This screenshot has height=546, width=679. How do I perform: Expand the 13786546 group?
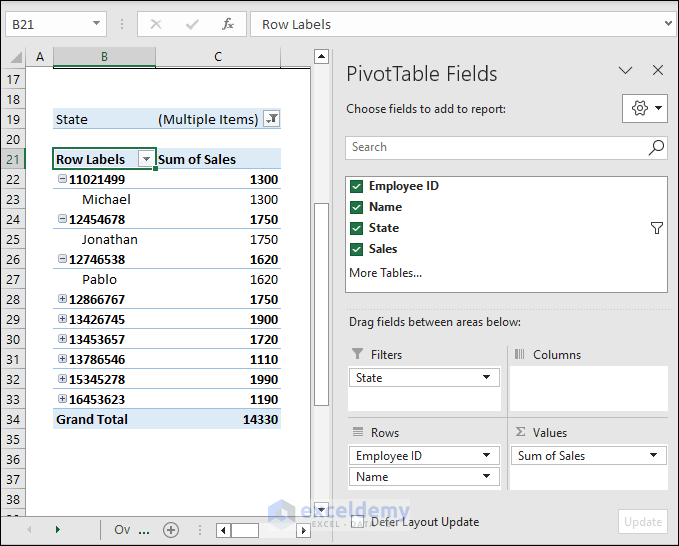click(62, 359)
